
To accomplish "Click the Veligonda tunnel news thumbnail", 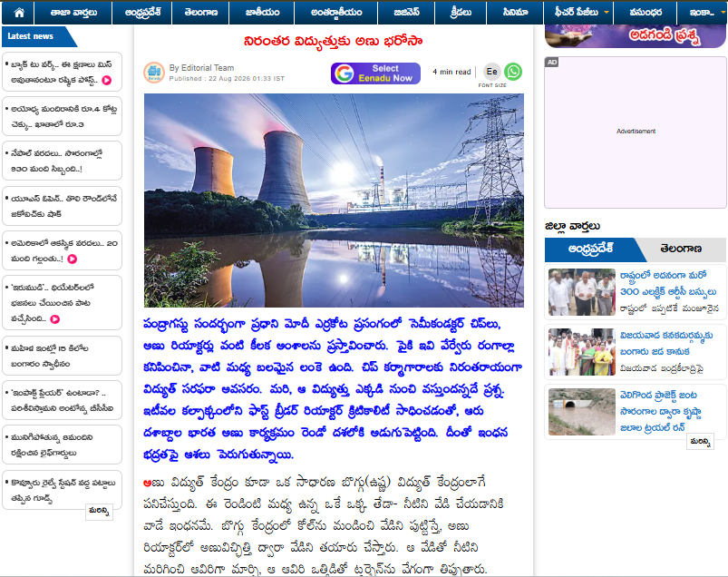I will click(x=582, y=412).
